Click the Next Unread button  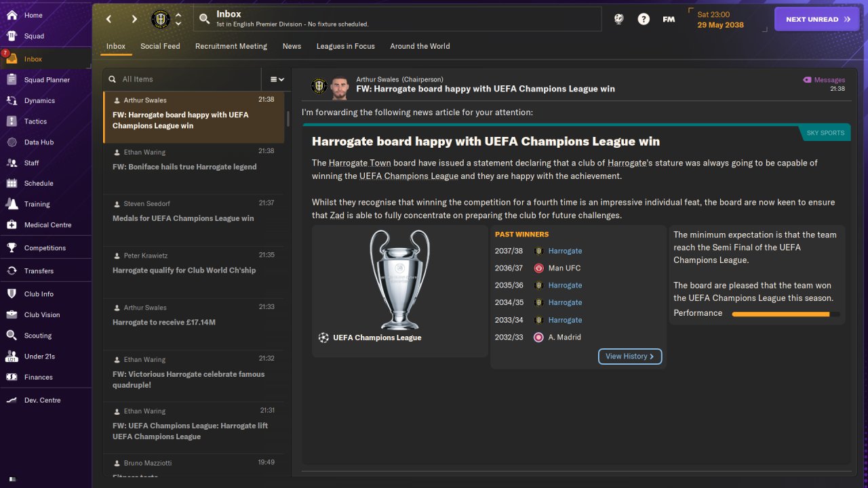817,19
